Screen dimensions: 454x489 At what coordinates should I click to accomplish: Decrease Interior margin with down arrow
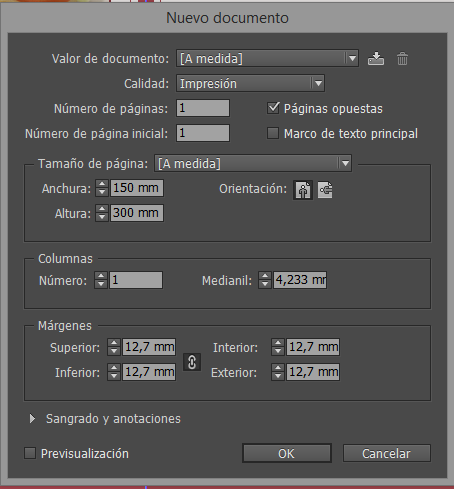[x=278, y=351]
